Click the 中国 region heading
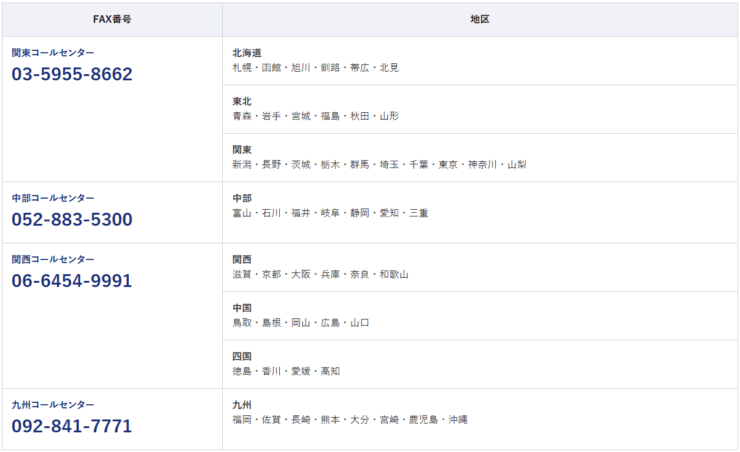The image size is (740, 452). click(x=242, y=308)
